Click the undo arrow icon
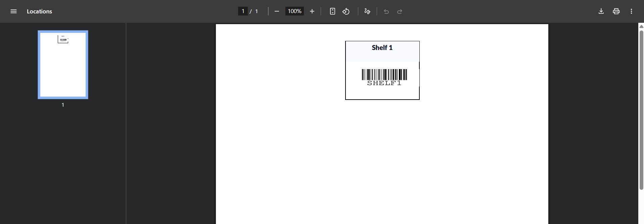The image size is (644, 224). click(386, 11)
